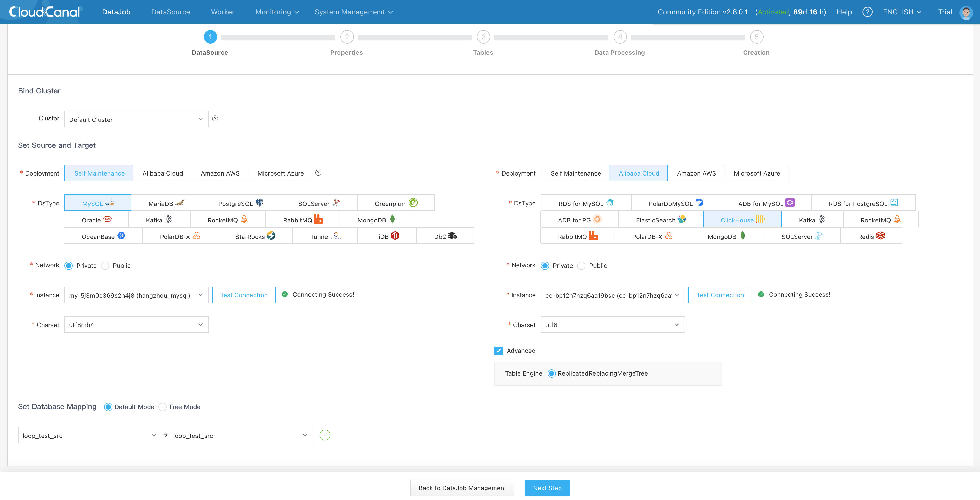
Task: Expand the System Management menu
Action: [353, 12]
